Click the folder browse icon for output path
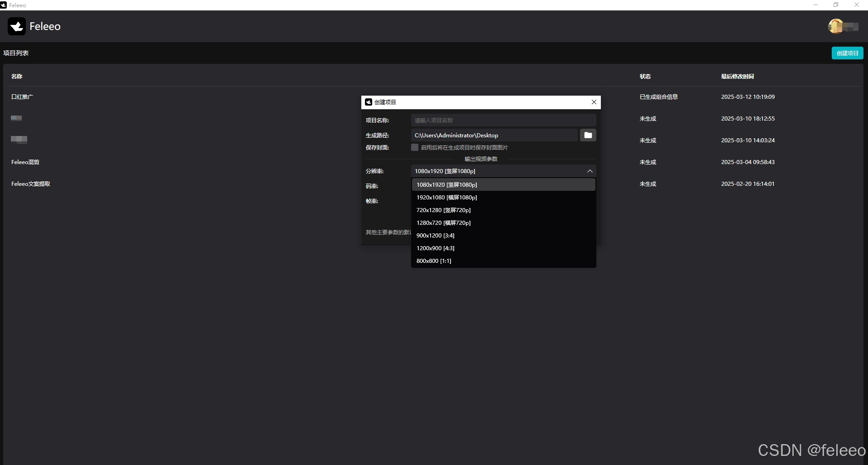868x465 pixels. pyautogui.click(x=588, y=135)
